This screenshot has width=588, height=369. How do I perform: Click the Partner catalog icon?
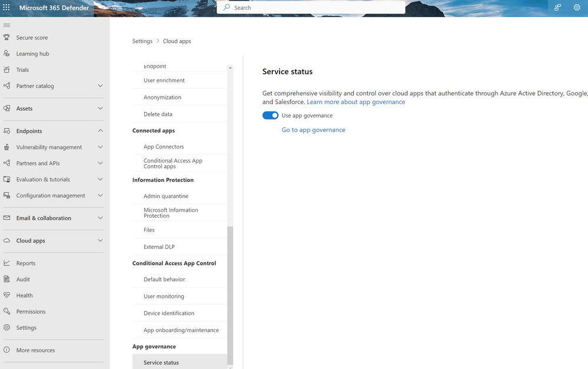point(6,86)
